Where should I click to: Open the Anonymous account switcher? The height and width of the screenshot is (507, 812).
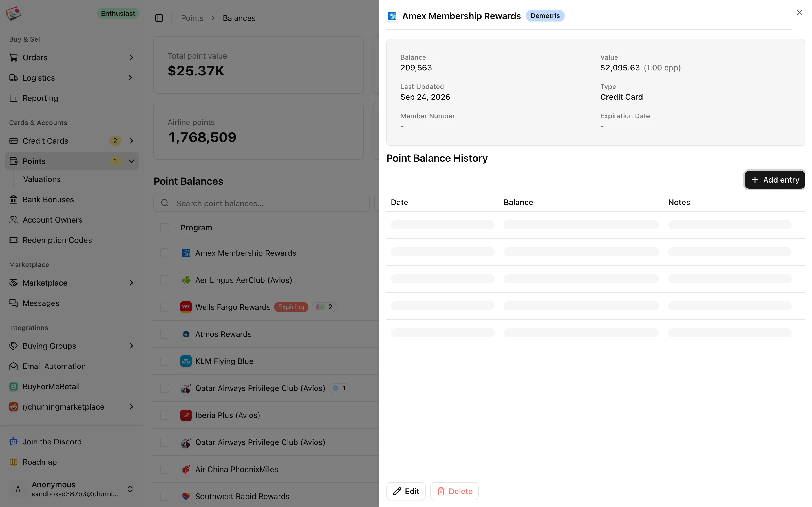click(72, 489)
